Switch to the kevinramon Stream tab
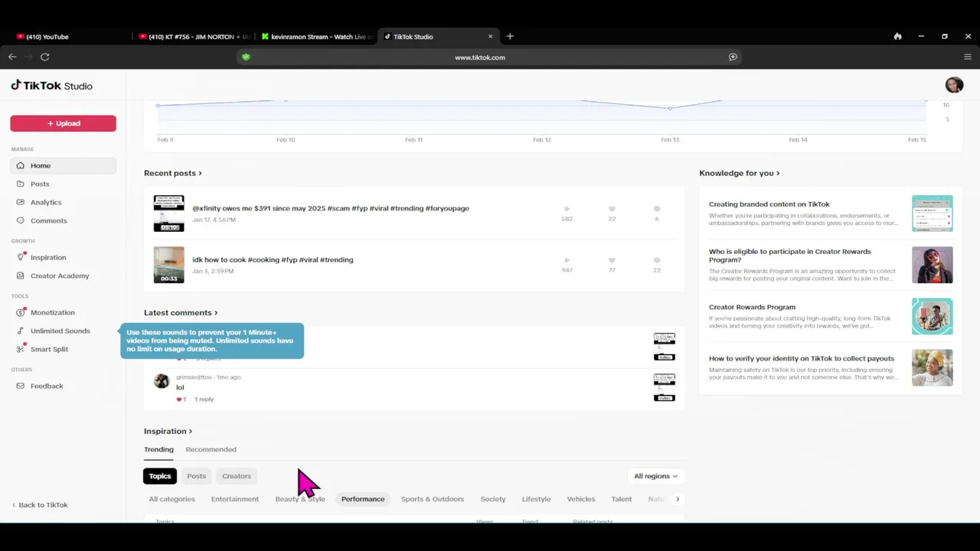 tap(317, 36)
